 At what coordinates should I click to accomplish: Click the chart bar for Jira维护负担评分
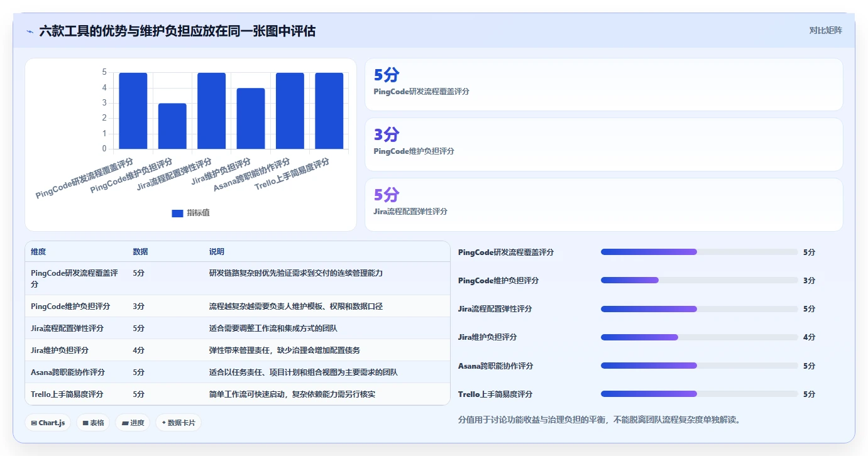[251, 119]
